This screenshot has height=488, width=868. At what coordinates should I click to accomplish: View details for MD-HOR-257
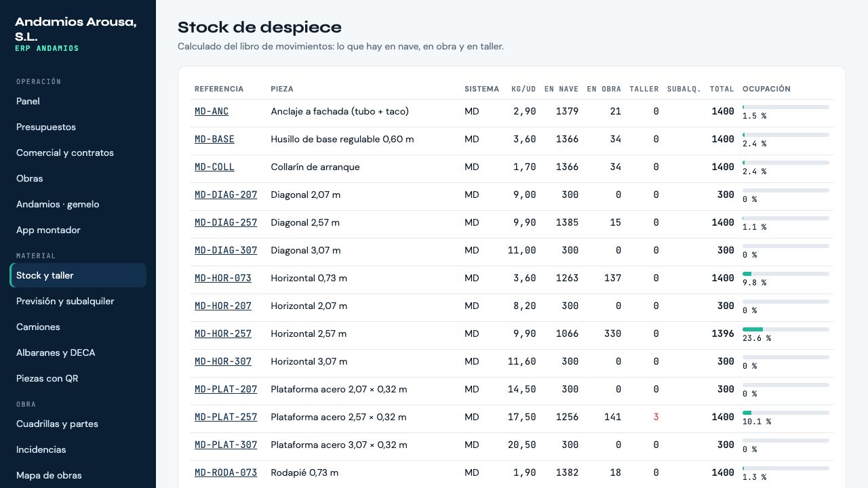223,333
